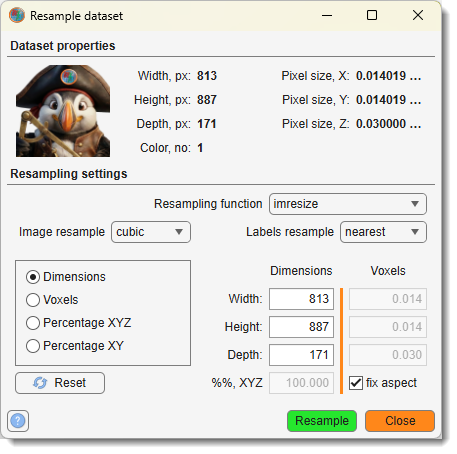Click the Height voxel size field
The height and width of the screenshot is (454, 457).
click(x=388, y=327)
